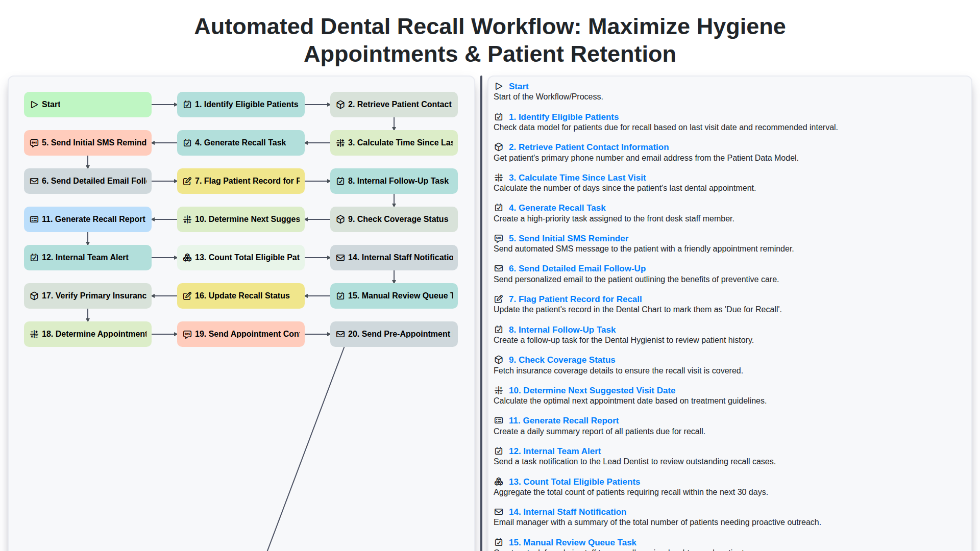Click the SMS icon beside Send Initial SMS Reminder heading
This screenshot has height=551, width=980.
coord(499,238)
